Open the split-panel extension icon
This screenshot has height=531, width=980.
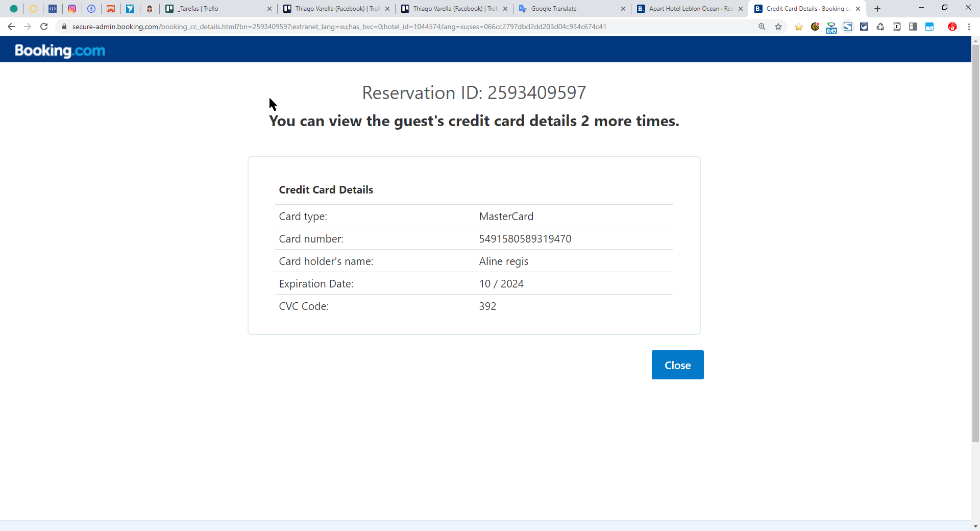[x=913, y=27]
